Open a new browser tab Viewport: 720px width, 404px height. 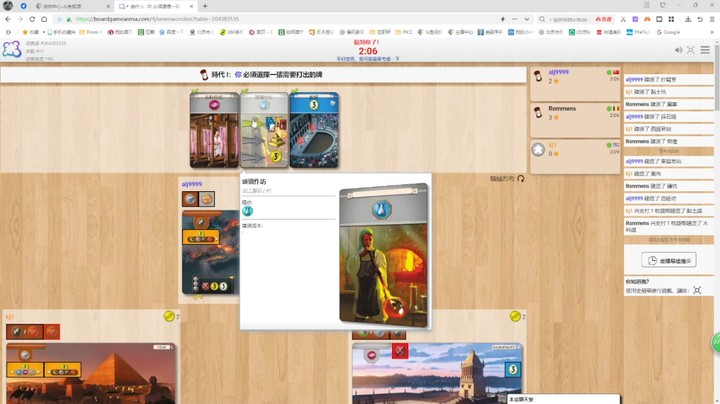click(205, 6)
